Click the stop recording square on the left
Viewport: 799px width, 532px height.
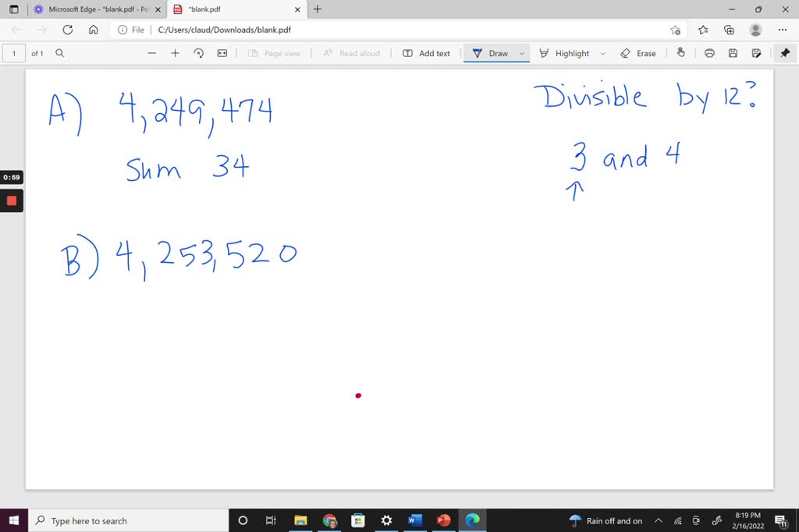pos(10,200)
